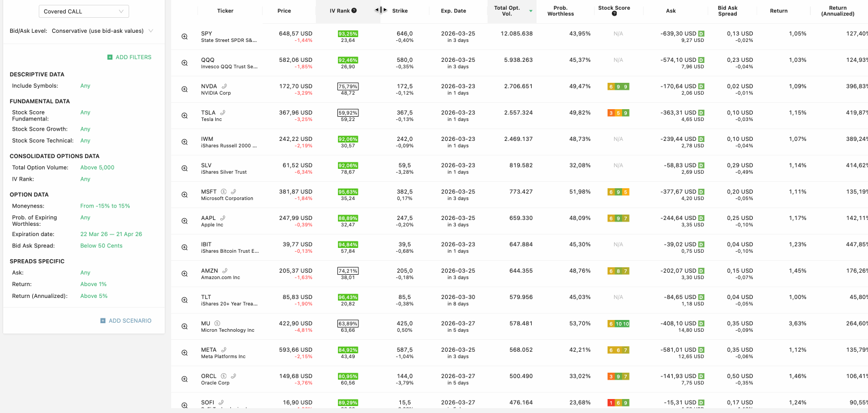Click the ADD FILTERS button
Screen dimensions: 868x413
[x=129, y=57]
